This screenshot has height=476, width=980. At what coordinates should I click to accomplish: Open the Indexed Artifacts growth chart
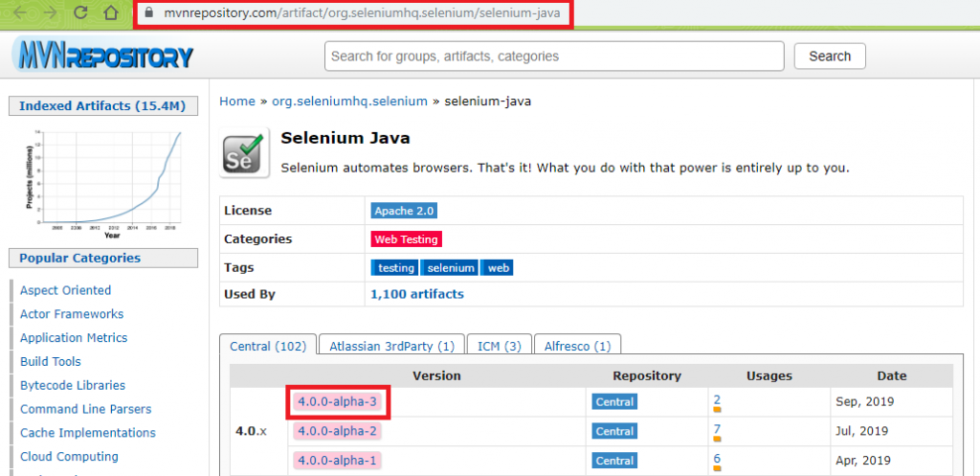click(x=102, y=182)
